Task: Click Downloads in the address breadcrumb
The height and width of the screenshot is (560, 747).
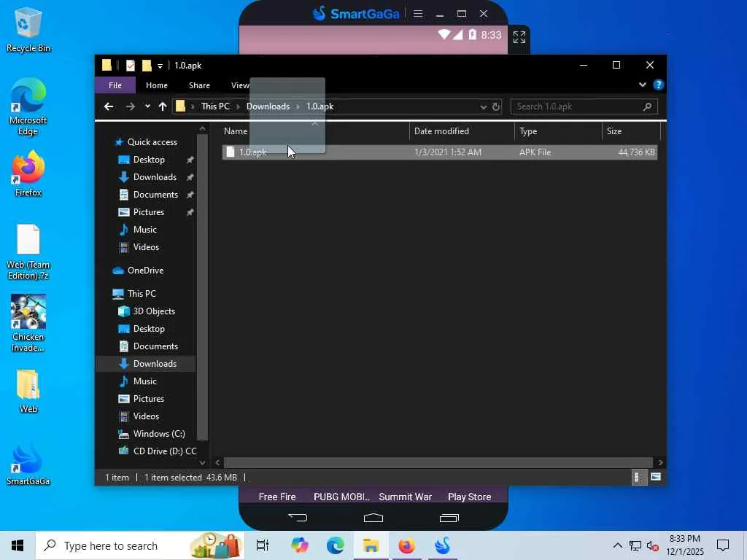Action: pos(268,106)
